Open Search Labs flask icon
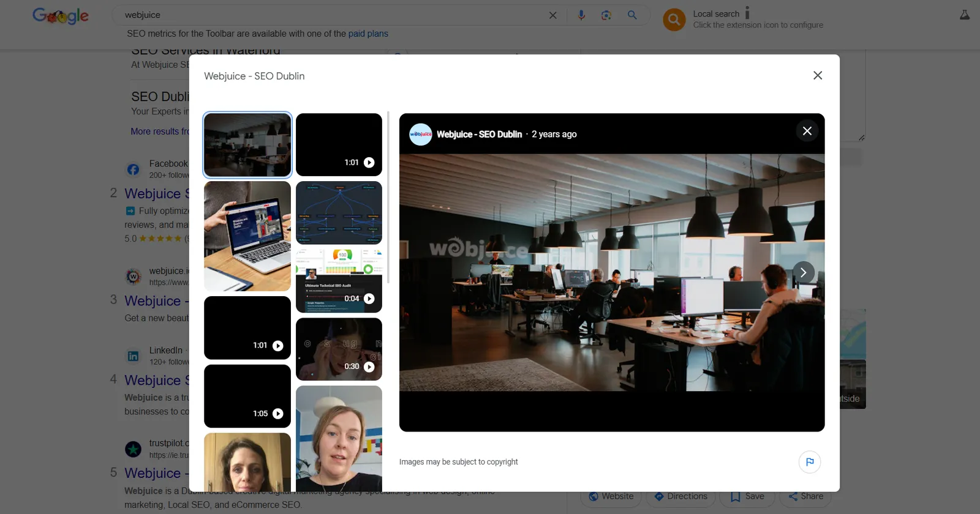 tap(965, 15)
